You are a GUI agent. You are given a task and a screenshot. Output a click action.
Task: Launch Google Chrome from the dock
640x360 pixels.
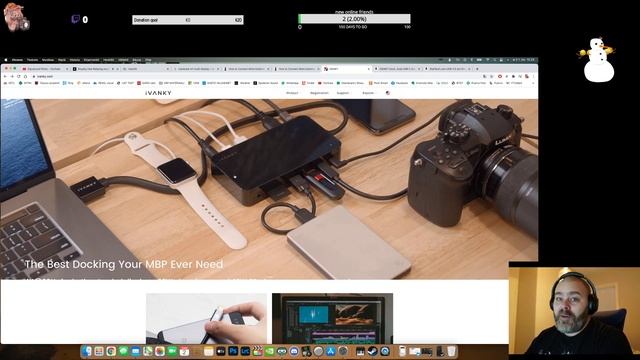111,351
